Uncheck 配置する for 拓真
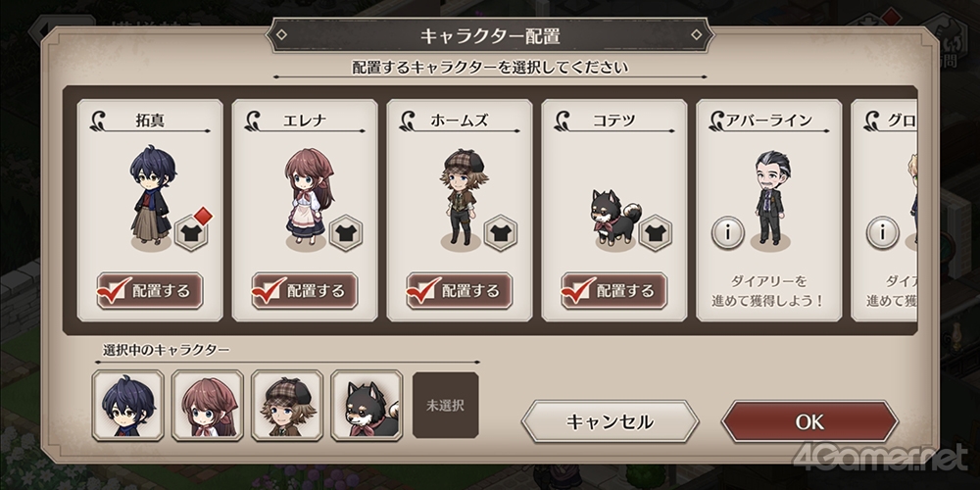 coord(150,291)
